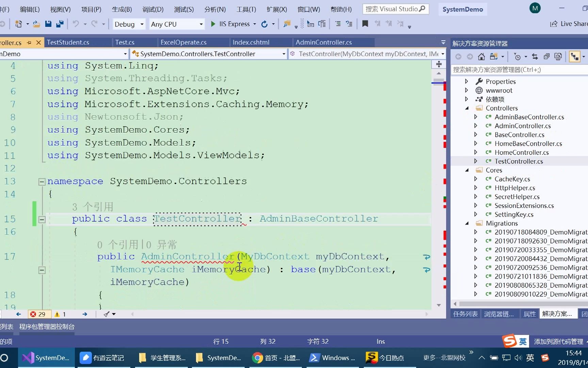
Task: Collapse the Cores folder in Solution Explorer
Action: pyautogui.click(x=467, y=170)
